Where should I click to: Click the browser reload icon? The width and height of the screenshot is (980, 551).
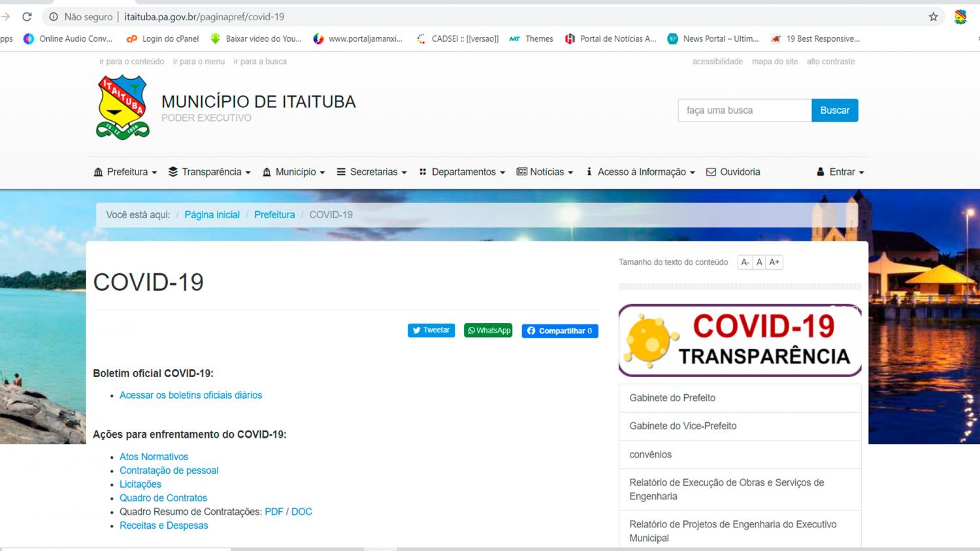[x=27, y=17]
